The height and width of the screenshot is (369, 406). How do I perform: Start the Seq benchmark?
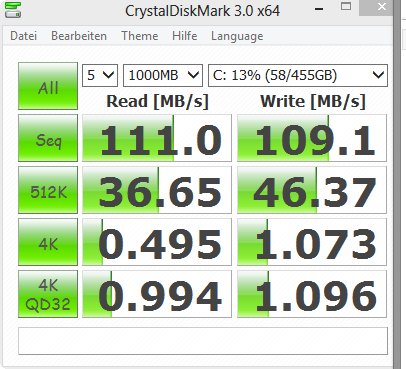pos(48,138)
